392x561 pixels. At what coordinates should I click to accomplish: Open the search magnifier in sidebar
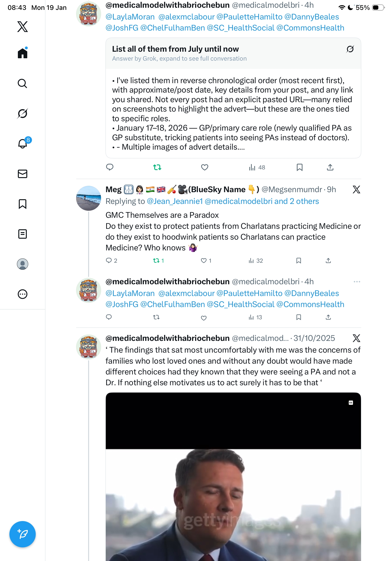(23, 84)
